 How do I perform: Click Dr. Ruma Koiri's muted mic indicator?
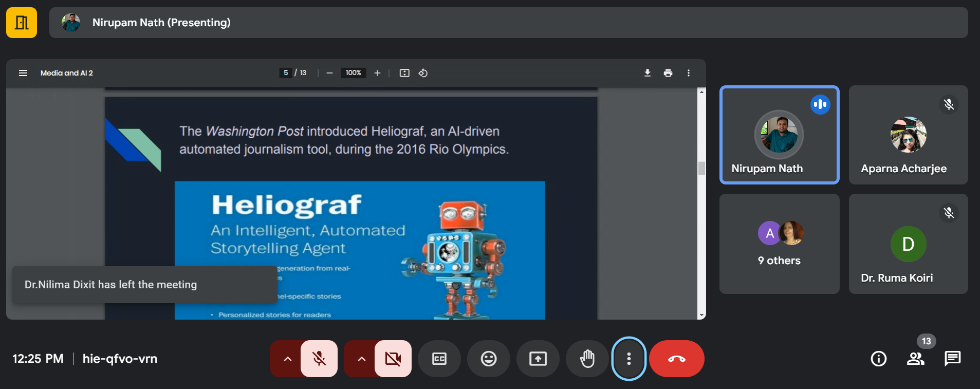[x=949, y=213]
